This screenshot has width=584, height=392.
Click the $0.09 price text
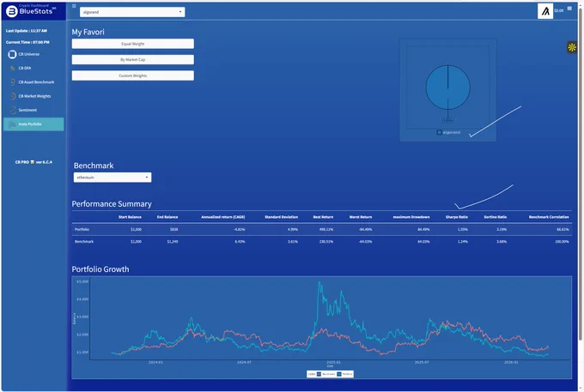pyautogui.click(x=559, y=11)
